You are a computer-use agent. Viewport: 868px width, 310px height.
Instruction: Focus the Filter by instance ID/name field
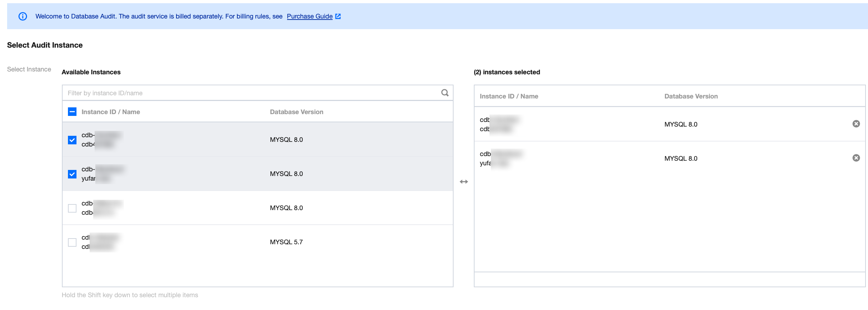pos(249,93)
